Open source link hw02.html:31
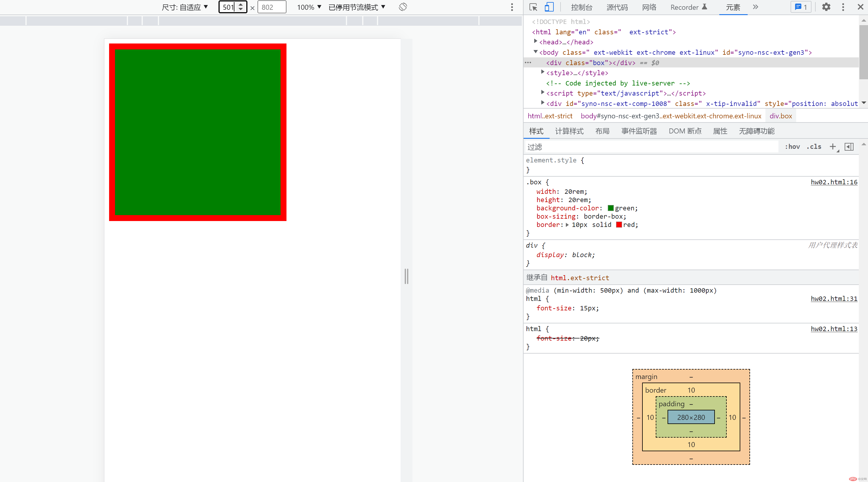The width and height of the screenshot is (868, 482). 834,299
